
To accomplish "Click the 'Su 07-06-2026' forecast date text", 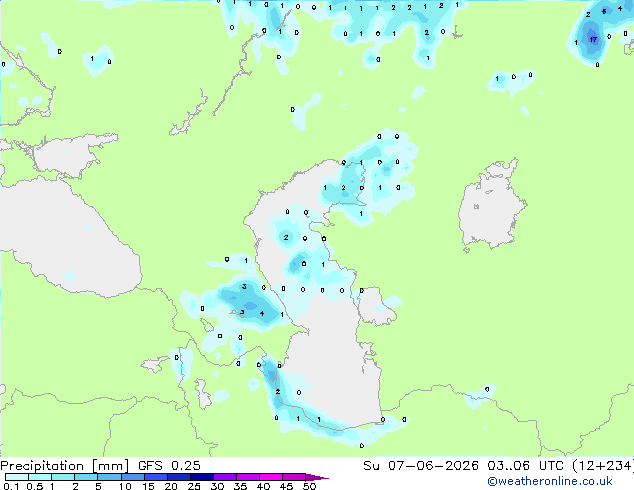I will 421,466.
